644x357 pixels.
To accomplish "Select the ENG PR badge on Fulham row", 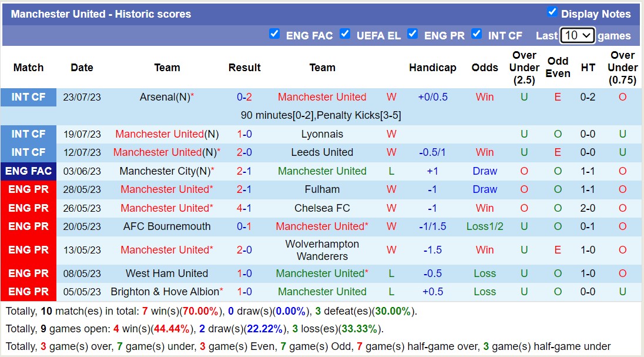I will click(28, 189).
